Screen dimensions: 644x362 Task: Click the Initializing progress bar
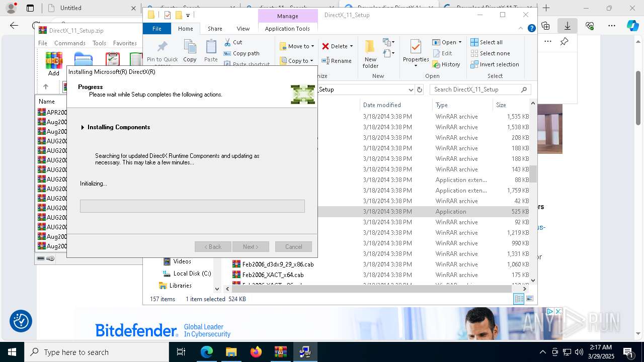pos(192,206)
